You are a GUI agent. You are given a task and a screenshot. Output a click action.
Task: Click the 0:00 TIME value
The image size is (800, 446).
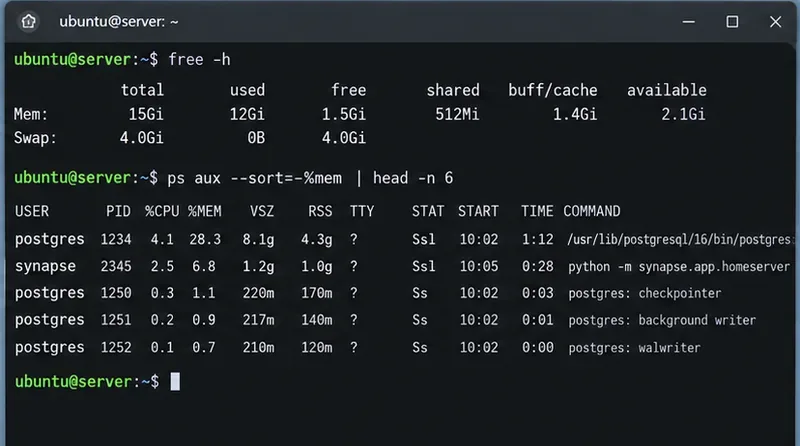tap(537, 348)
